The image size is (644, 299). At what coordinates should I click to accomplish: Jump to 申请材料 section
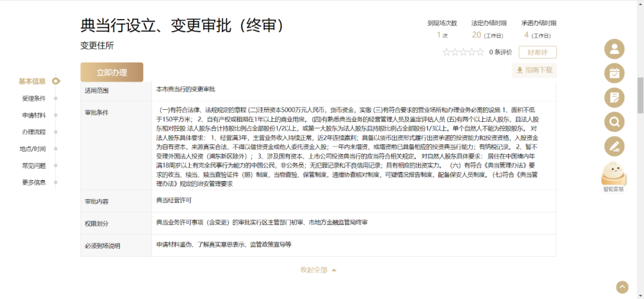34,115
